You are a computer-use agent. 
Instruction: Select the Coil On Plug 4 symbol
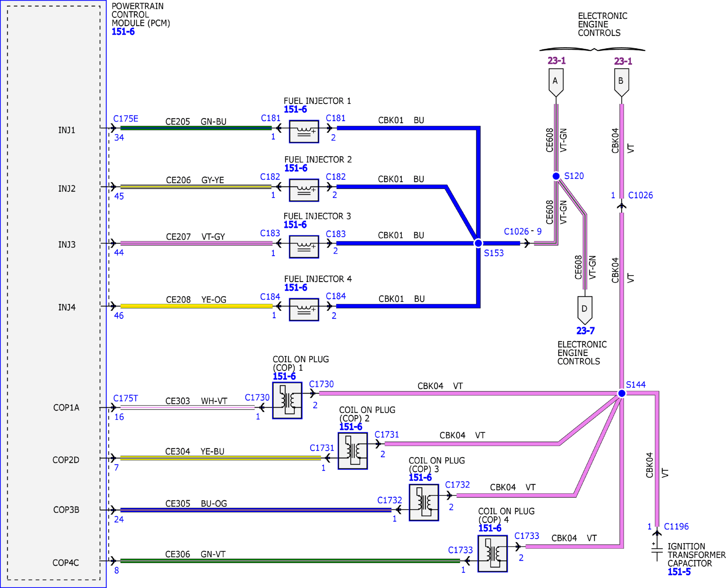(492, 553)
